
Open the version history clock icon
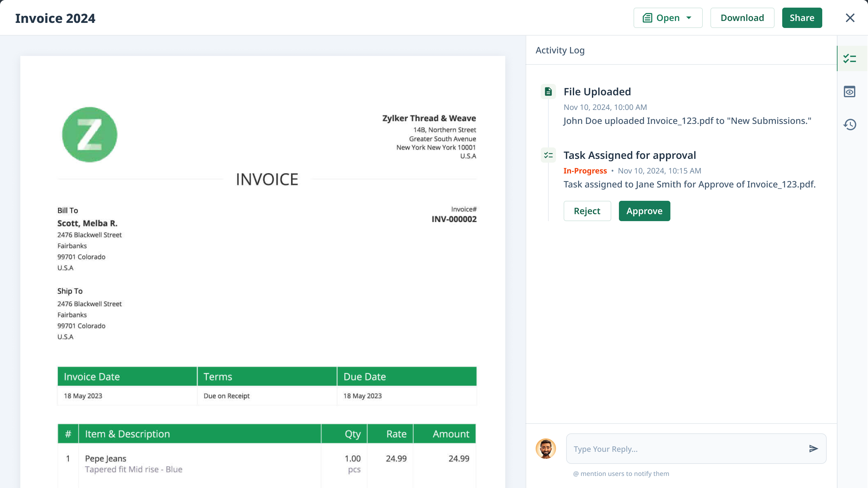850,125
